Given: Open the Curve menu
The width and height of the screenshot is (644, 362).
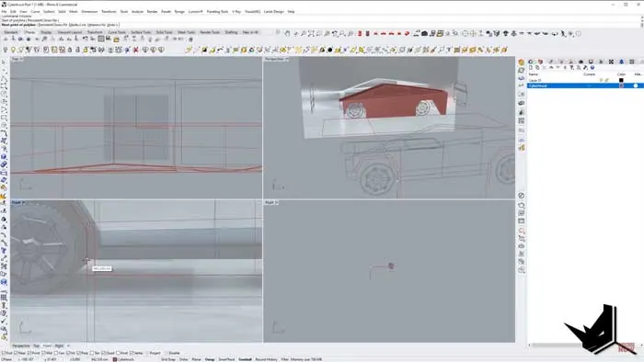Looking at the screenshot, I should point(35,11).
